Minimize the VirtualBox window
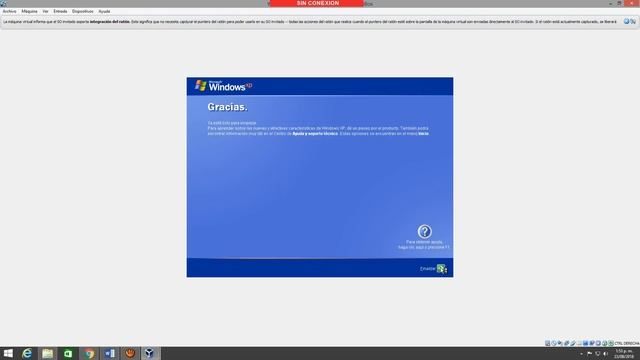 click(x=610, y=3)
